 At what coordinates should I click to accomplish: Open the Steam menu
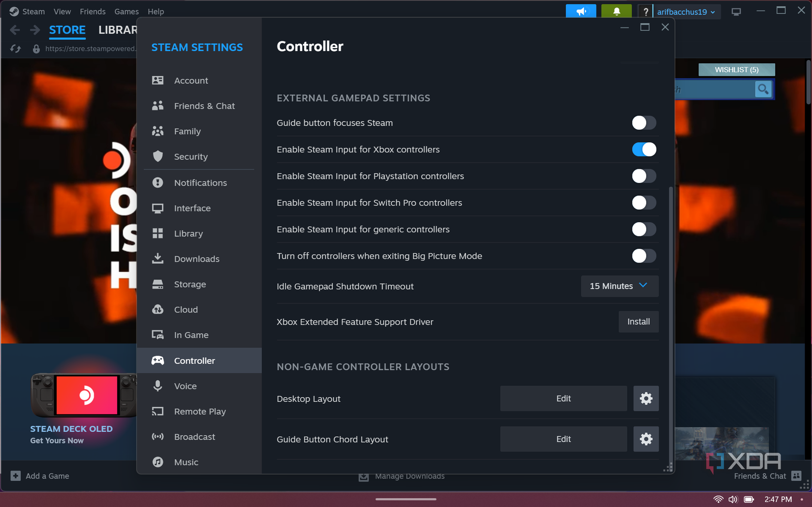click(x=33, y=11)
